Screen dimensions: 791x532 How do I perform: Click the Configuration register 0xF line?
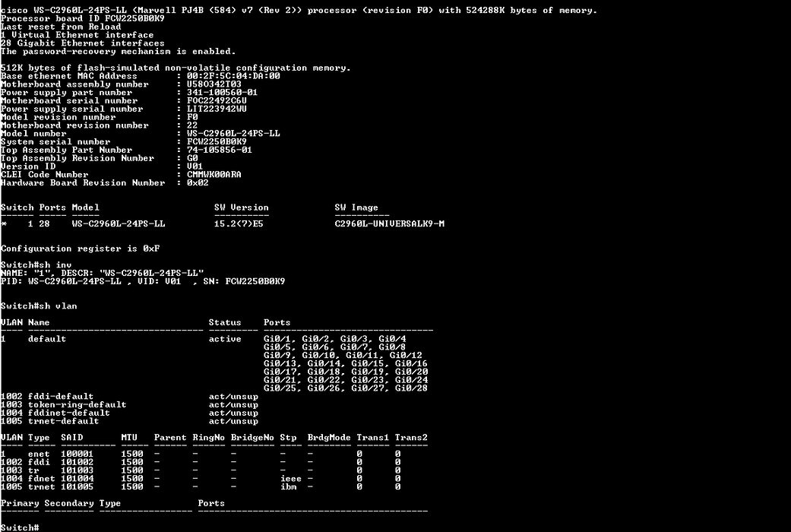click(81, 249)
